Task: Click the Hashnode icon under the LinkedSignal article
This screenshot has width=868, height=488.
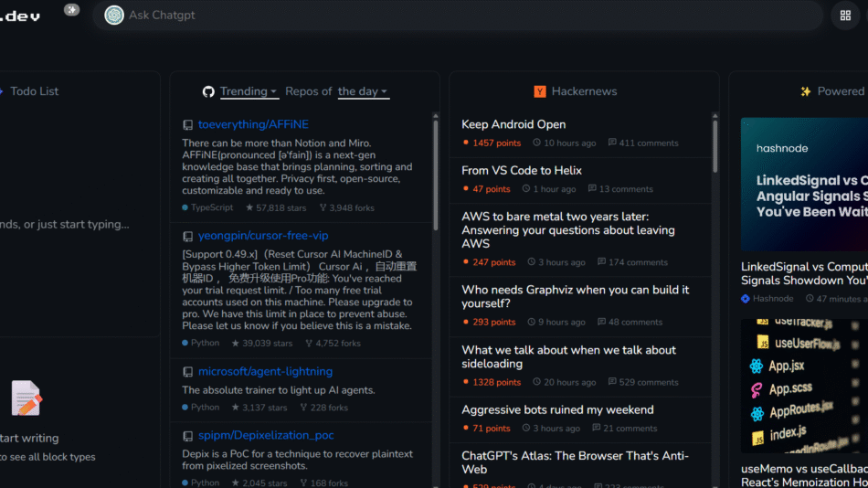Action: (746, 299)
